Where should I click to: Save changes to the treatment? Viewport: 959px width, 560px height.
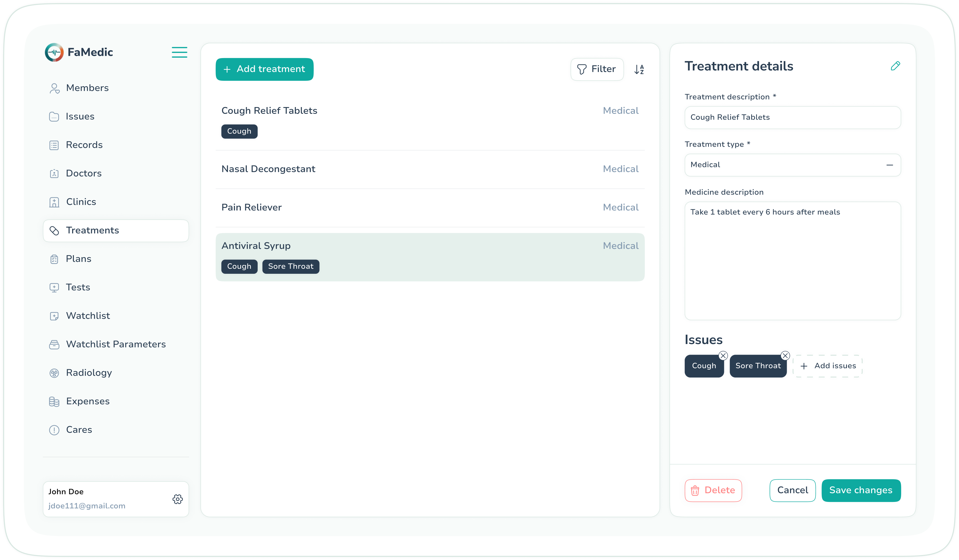(x=861, y=491)
